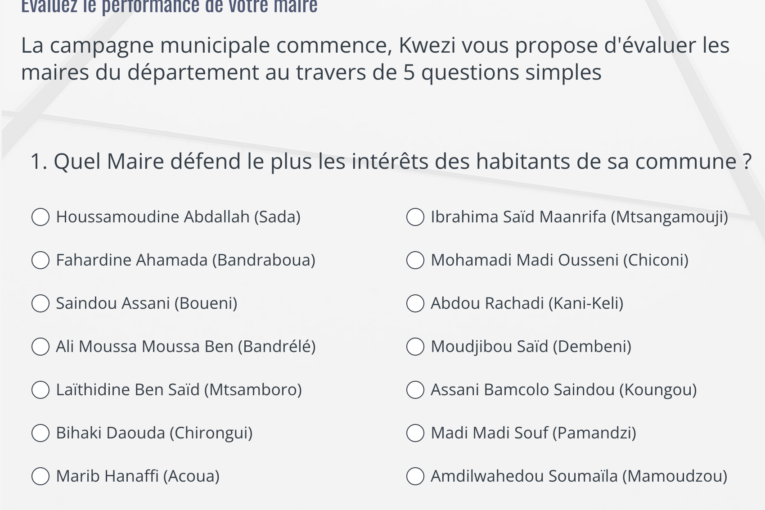
Task: Select Abdou Rachadi (Kani-Keli) radio button
Action: [x=415, y=303]
